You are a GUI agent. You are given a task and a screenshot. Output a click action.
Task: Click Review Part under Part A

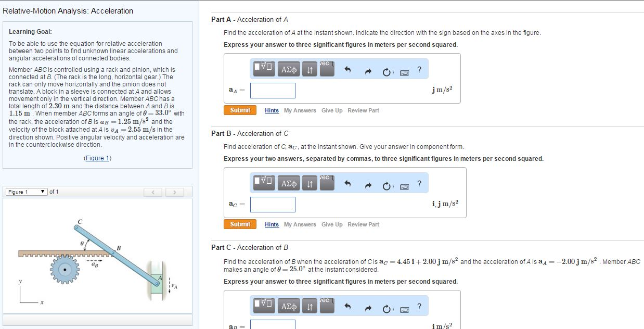363,110
